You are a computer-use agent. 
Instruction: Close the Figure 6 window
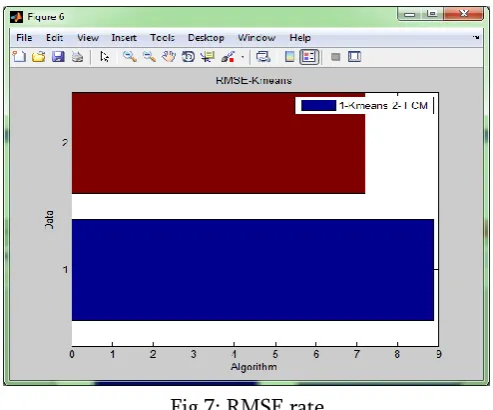tap(464, 14)
